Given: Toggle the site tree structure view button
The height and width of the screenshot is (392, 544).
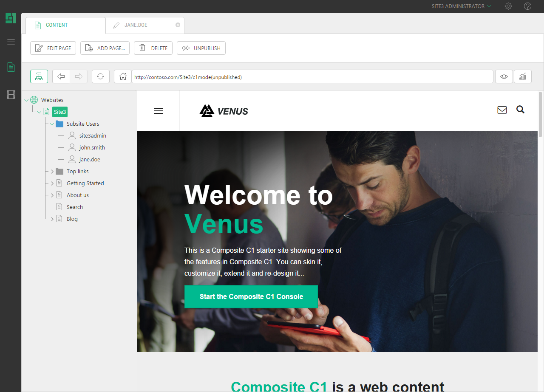Looking at the screenshot, I should pos(39,76).
